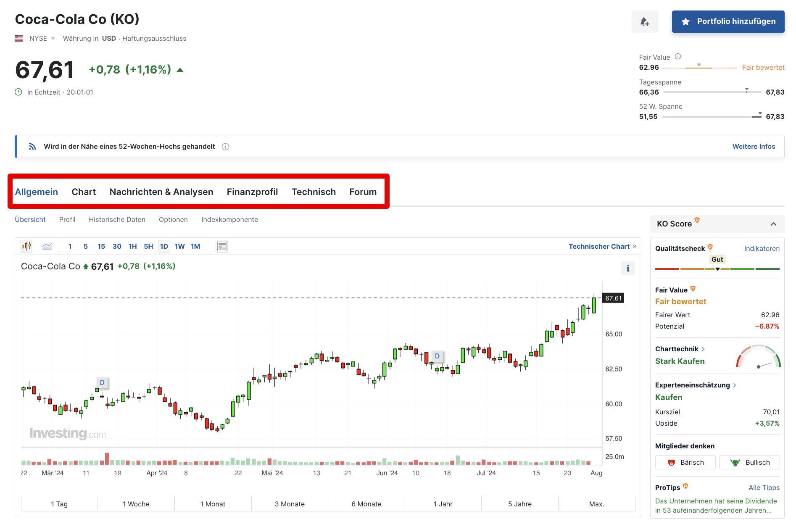Viewport: 796px width, 532px height.
Task: Click the price alert bell icon
Action: [645, 21]
